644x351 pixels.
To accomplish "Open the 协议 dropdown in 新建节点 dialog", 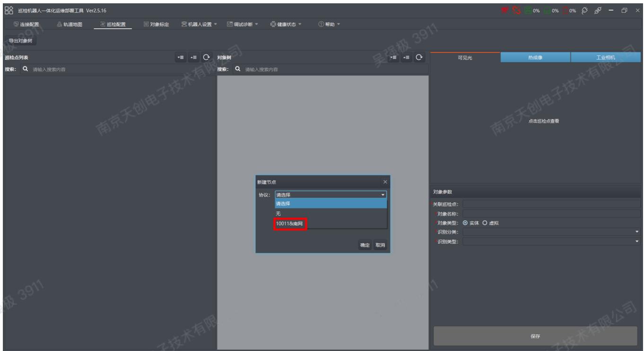I will (331, 194).
